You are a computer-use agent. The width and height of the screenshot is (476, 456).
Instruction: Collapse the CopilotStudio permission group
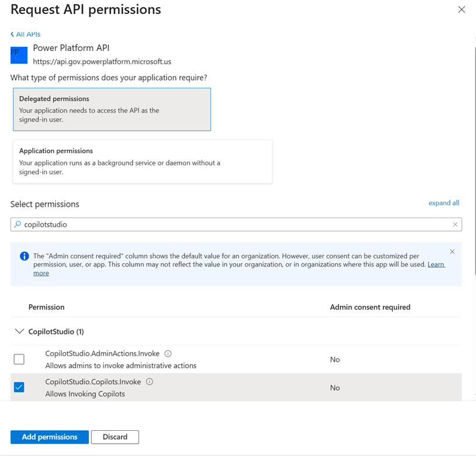click(x=19, y=331)
